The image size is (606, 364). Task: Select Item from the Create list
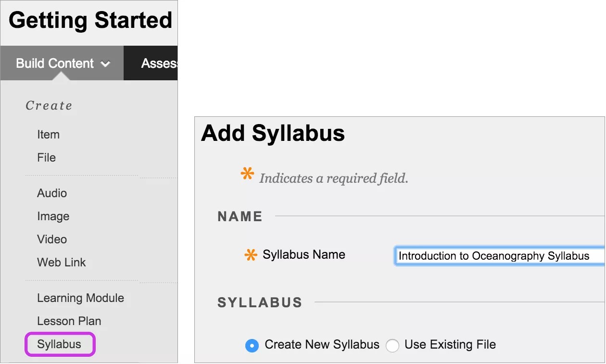click(x=48, y=135)
